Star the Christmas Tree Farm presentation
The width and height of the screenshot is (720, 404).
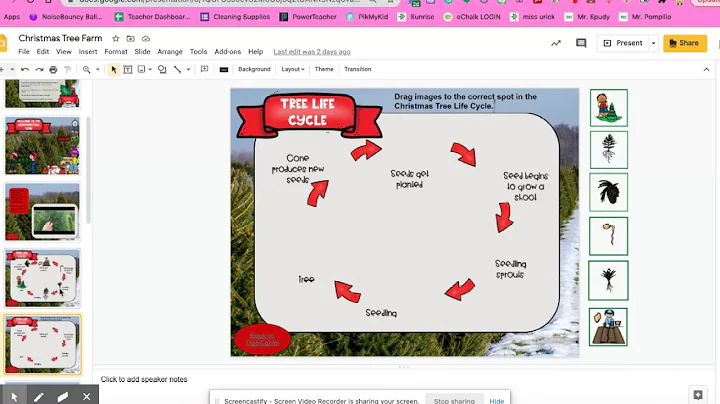[x=116, y=39]
